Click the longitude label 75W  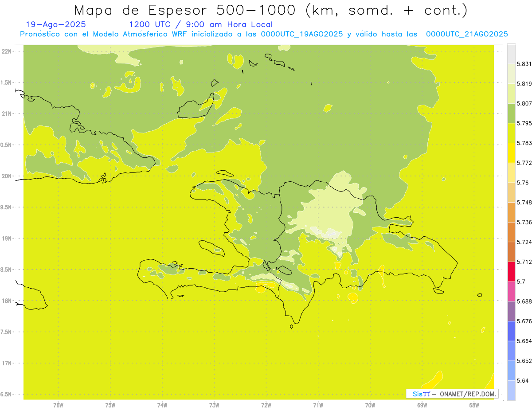point(110,405)
